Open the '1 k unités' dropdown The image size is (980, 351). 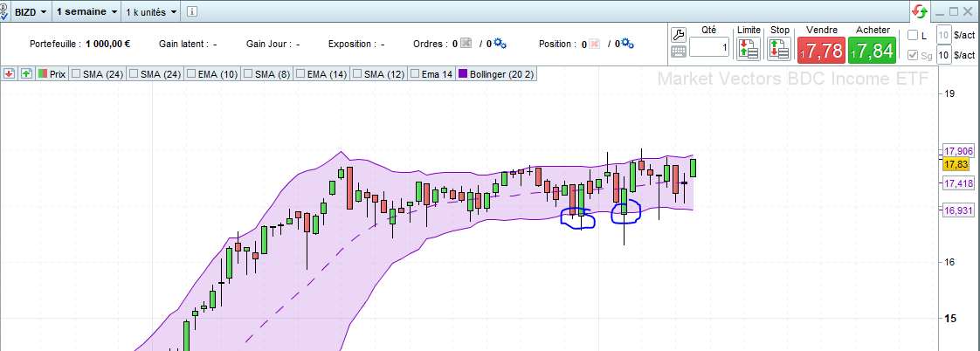pyautogui.click(x=150, y=11)
